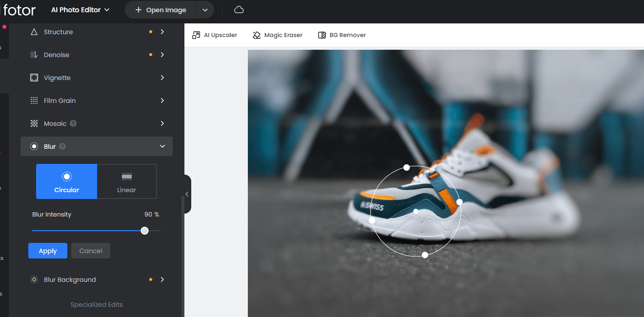This screenshot has height=317, width=644.
Task: Launch the BG Remover tool
Action: [342, 35]
